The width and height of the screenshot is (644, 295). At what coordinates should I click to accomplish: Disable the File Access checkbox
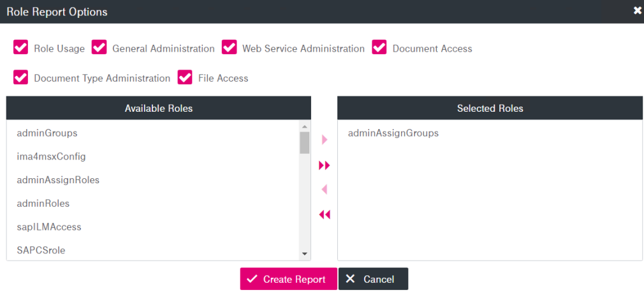[186, 77]
